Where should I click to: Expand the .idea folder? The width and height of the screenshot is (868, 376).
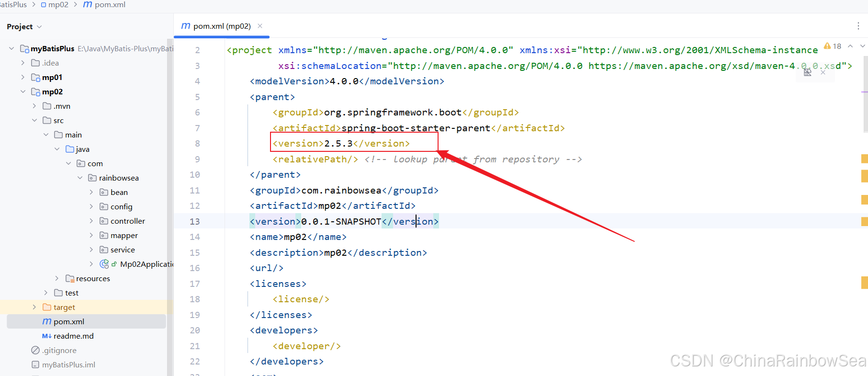pyautogui.click(x=23, y=63)
